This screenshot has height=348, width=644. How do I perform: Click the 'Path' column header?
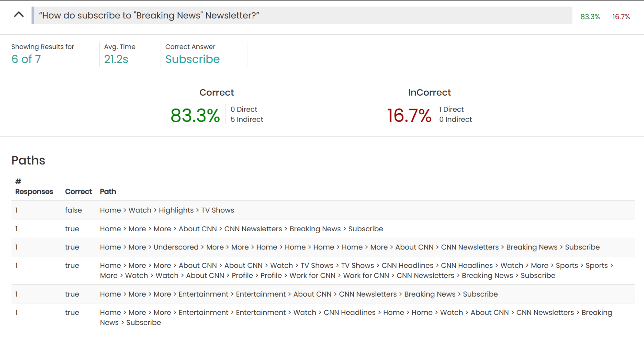click(x=108, y=192)
